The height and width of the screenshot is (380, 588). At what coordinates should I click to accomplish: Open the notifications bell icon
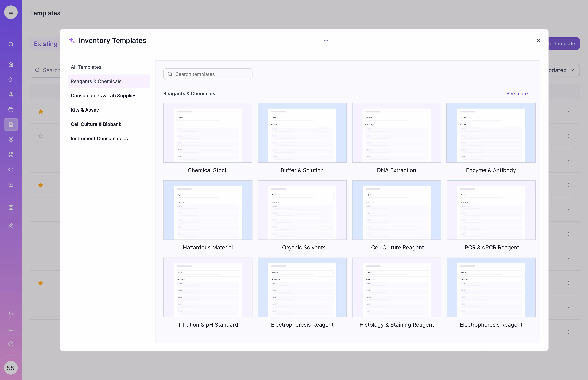tap(11, 314)
